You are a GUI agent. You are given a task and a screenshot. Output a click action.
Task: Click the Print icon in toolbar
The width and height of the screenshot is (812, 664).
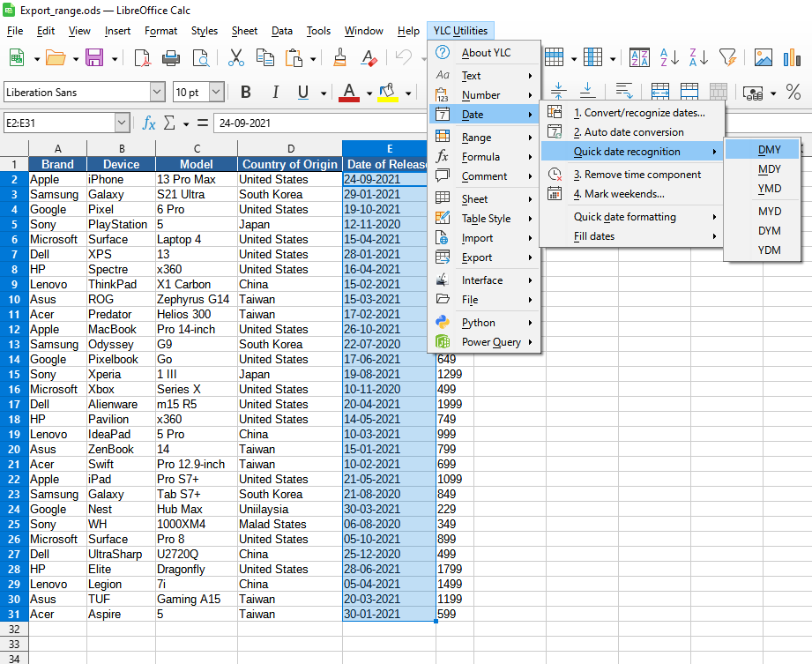(x=171, y=58)
